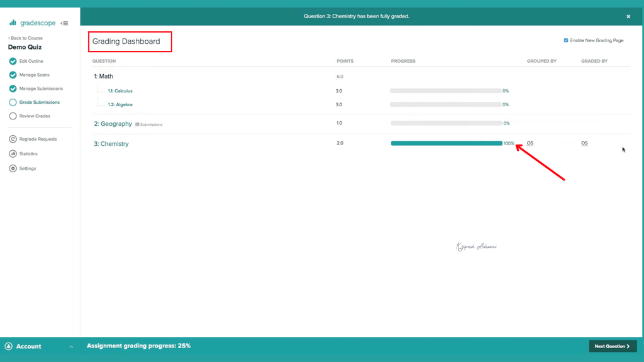Click the Chemistry 100% progress bar
The image size is (644, 362).
pyautogui.click(x=447, y=143)
